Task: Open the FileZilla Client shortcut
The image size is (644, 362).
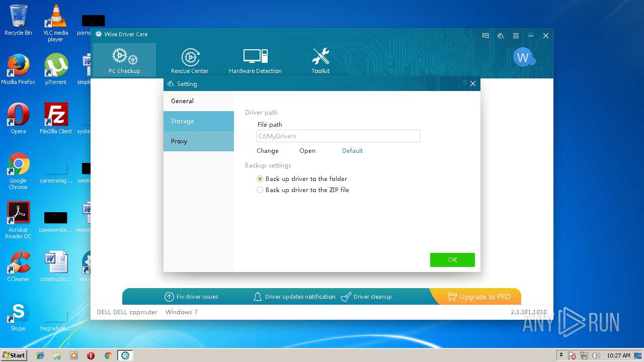Action: tap(56, 119)
